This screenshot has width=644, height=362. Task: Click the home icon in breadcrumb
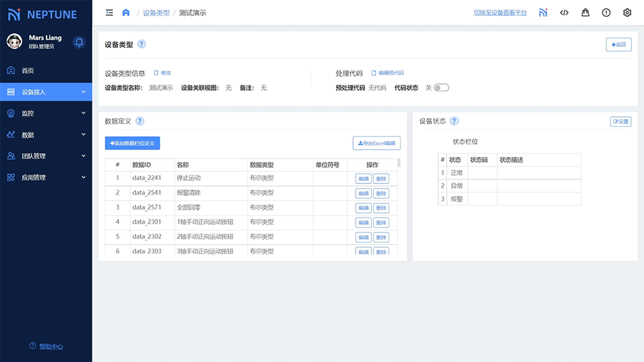click(126, 13)
